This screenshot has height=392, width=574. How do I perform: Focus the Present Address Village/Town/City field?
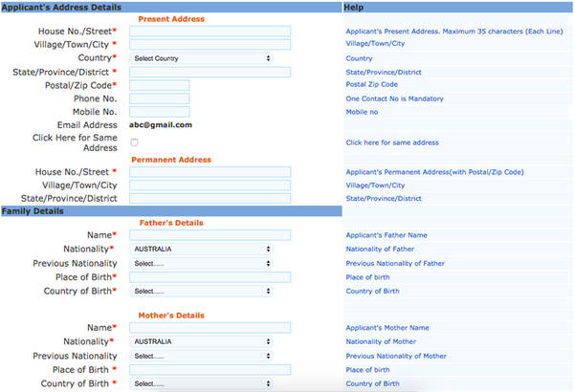[x=210, y=44]
